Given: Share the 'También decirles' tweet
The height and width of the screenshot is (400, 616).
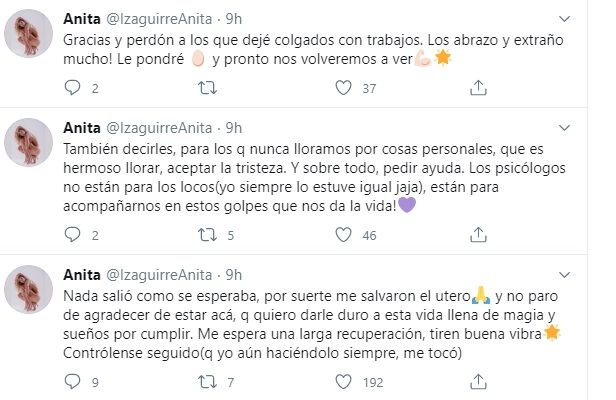Looking at the screenshot, I should click(478, 235).
